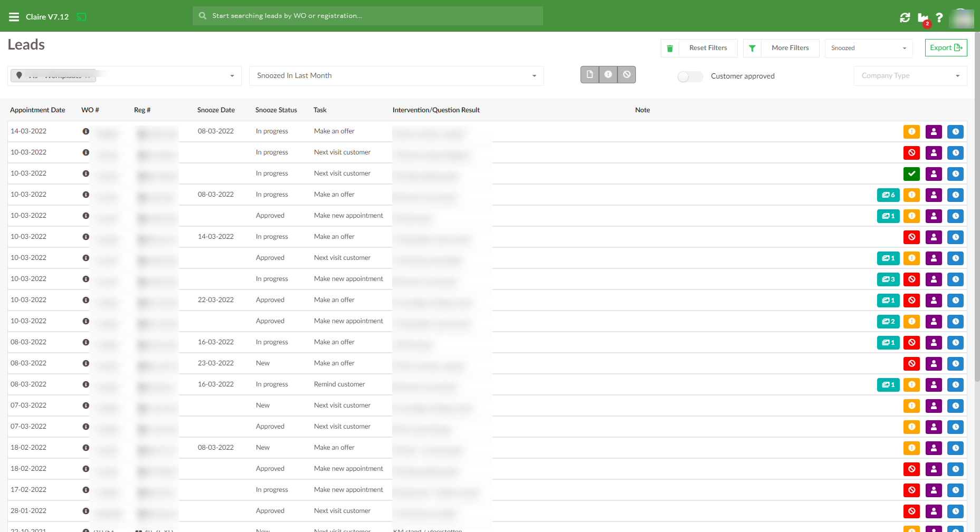Click the refresh sync icon in header
Image resolution: width=980 pixels, height=532 pixels.
click(905, 17)
